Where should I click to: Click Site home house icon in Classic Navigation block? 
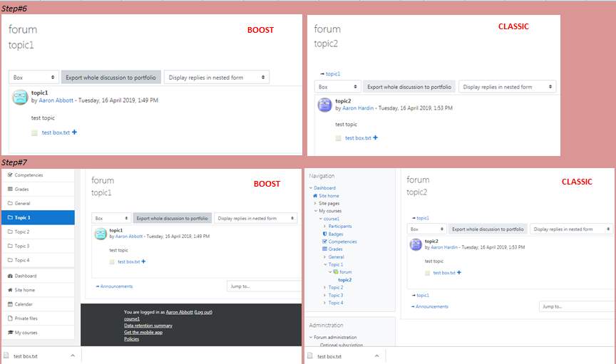coord(315,196)
